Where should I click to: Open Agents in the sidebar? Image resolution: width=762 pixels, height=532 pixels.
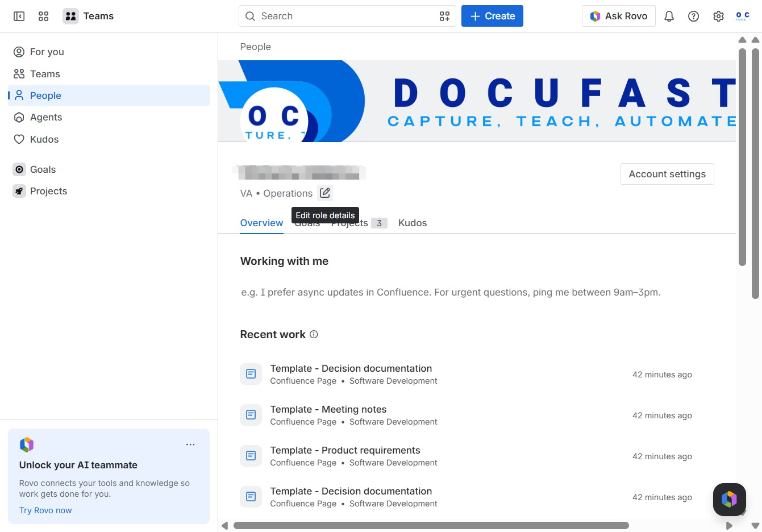[x=109, y=117]
